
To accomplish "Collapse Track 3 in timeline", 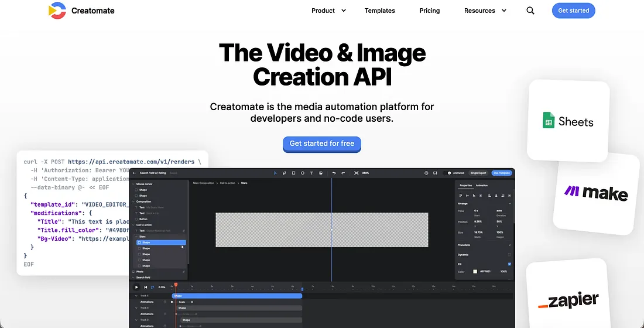I will (136, 319).
